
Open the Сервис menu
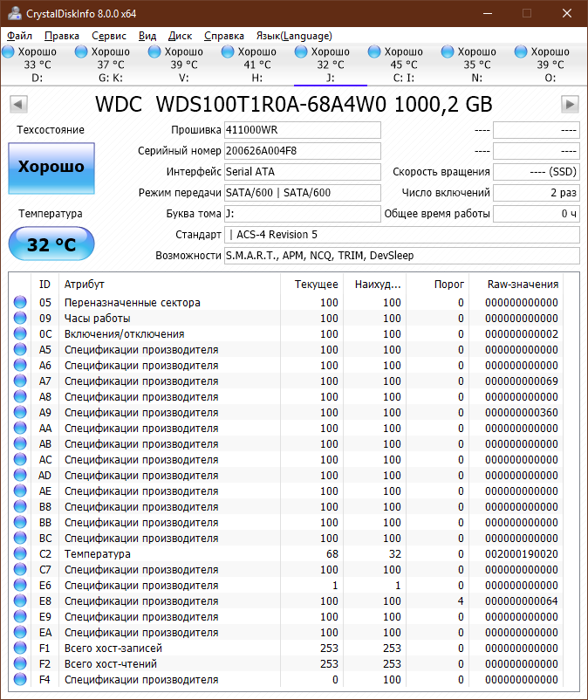pyautogui.click(x=109, y=36)
